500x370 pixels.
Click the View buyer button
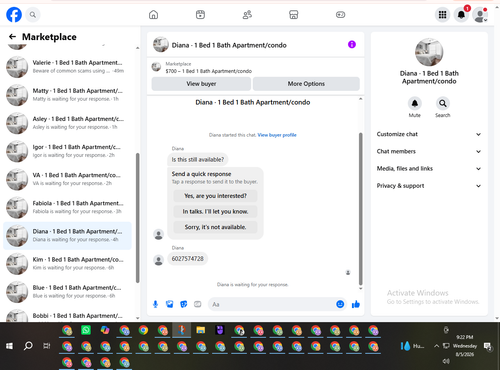[201, 84]
